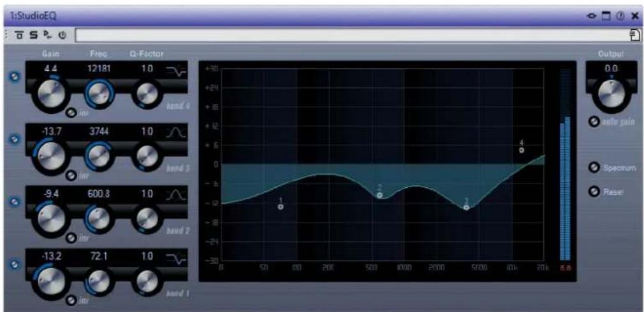
Task: Click the band 3 Q-Factor knob
Action: click(147, 157)
